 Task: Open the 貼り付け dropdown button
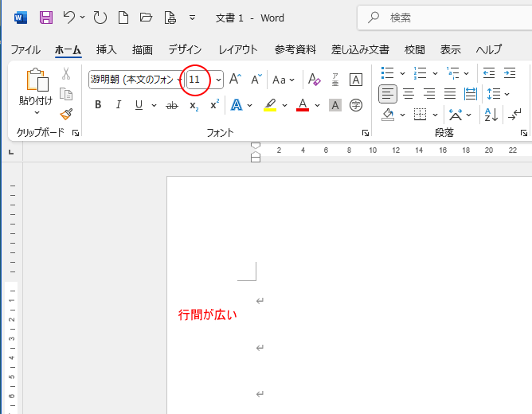[36, 105]
